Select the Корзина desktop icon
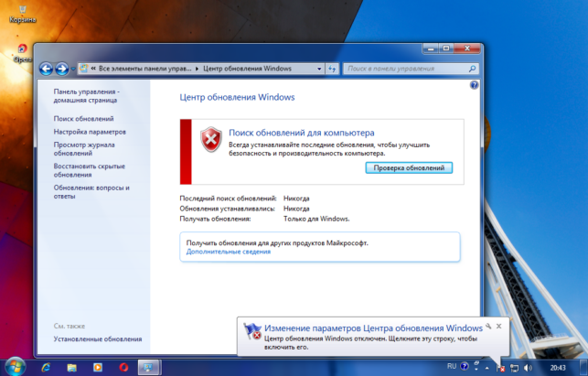 (x=23, y=15)
